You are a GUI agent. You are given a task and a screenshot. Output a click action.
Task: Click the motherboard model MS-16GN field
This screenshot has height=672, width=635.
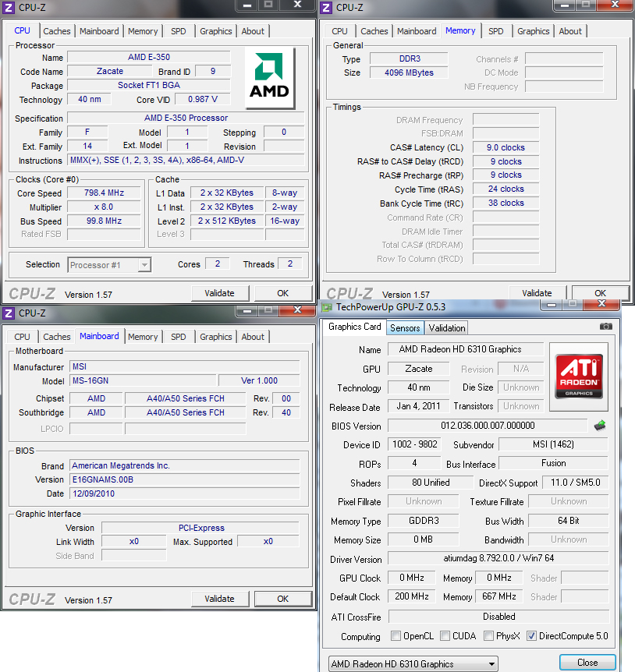click(143, 380)
